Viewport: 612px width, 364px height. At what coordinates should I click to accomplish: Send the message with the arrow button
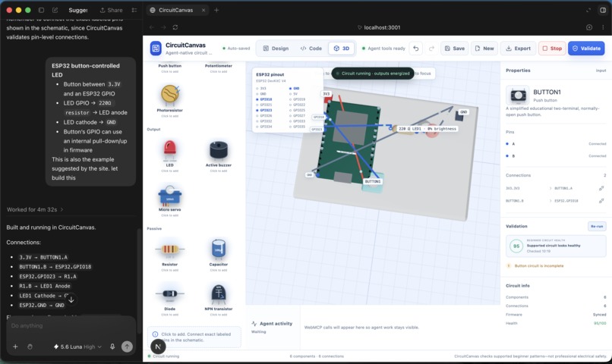coord(127,347)
